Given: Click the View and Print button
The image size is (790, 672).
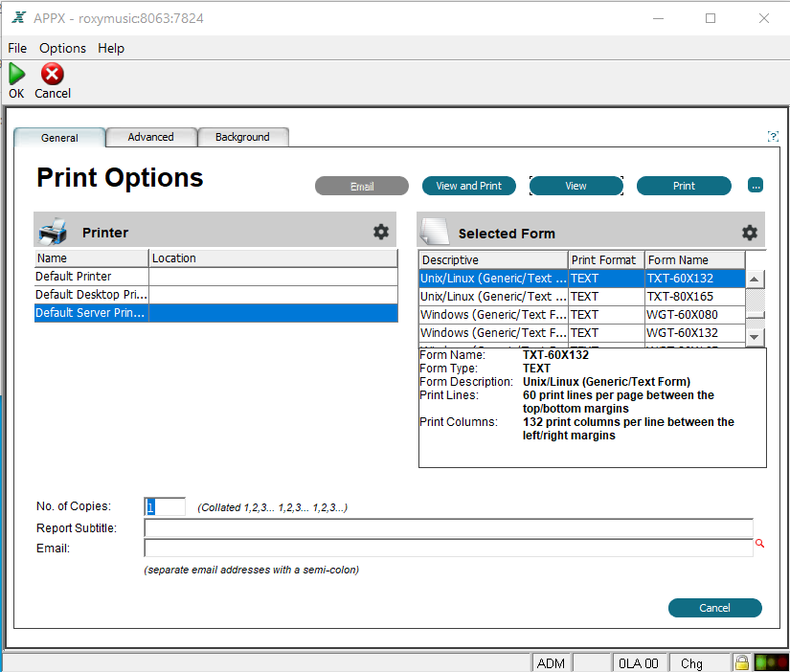Looking at the screenshot, I should point(469,186).
